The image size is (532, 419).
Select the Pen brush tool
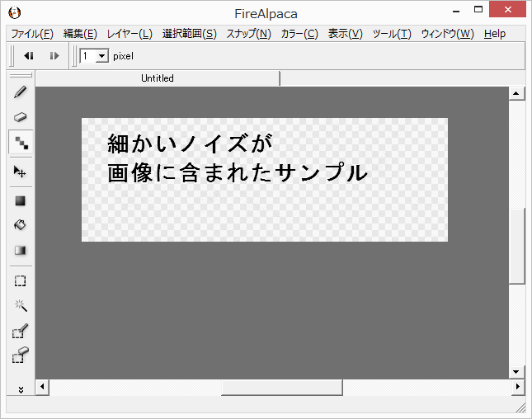[x=21, y=92]
